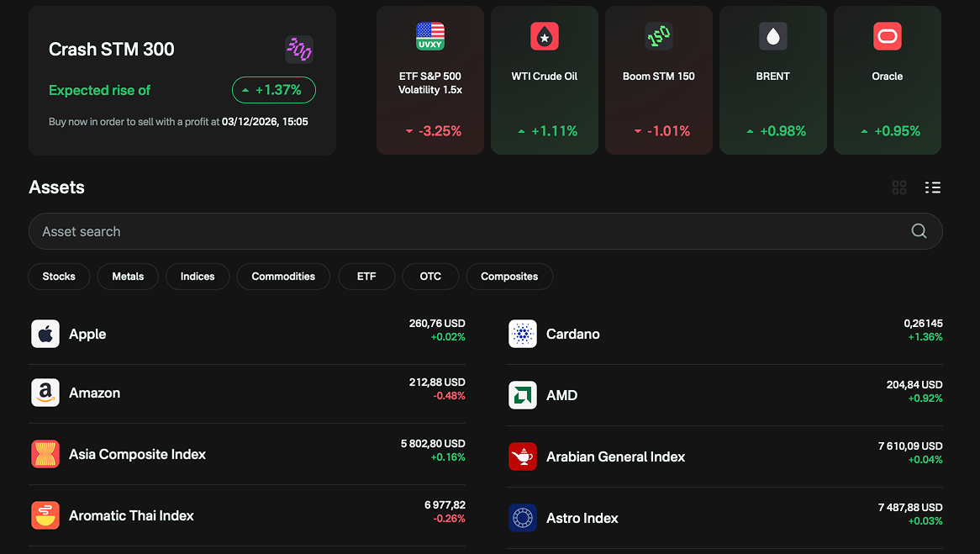Select the Amazon asset name
The height and width of the screenshot is (554, 980).
94,393
